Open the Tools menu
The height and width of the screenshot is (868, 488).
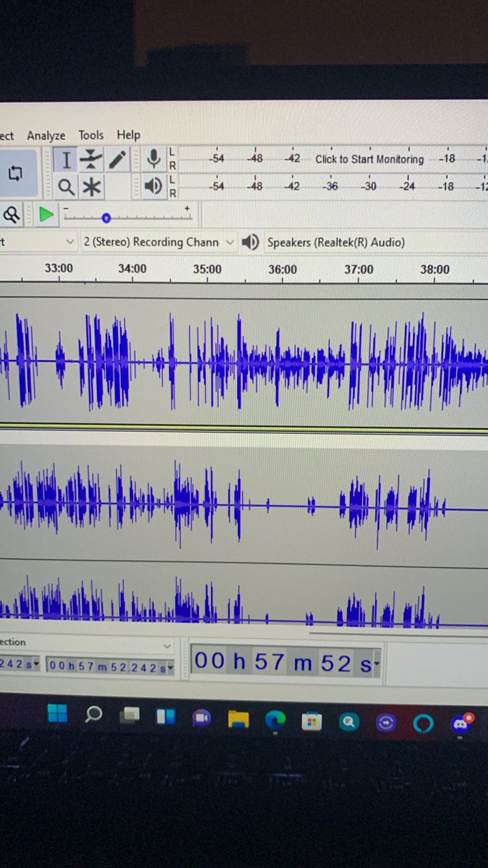coord(91,135)
